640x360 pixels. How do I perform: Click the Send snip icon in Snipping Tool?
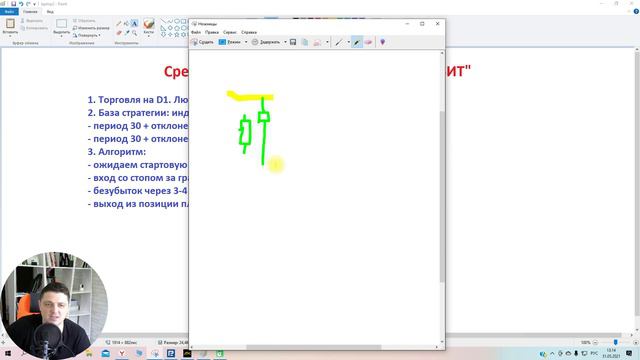317,42
